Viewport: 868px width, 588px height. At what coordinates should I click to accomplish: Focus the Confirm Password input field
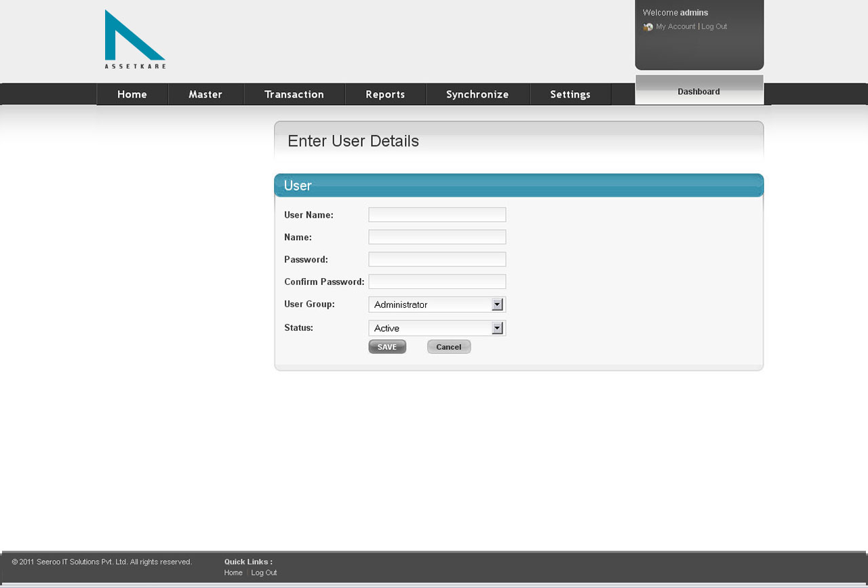(x=437, y=281)
